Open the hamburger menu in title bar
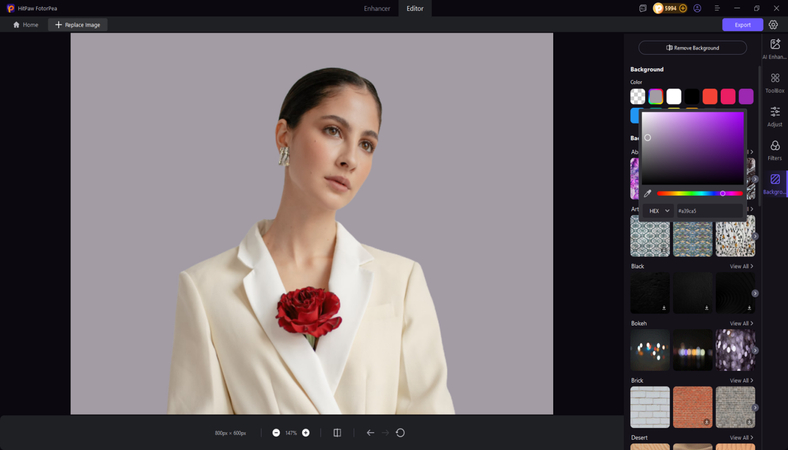This screenshot has width=788, height=450. 717,9
